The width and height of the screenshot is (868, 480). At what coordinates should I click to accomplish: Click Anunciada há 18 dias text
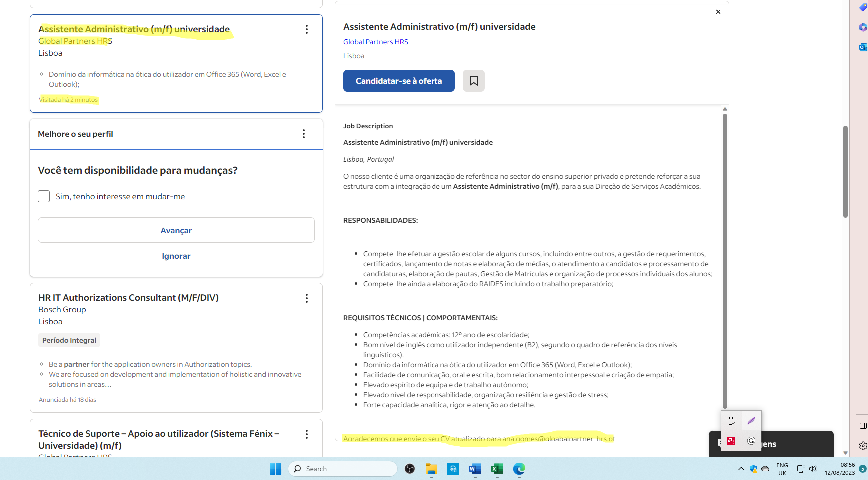(x=67, y=400)
